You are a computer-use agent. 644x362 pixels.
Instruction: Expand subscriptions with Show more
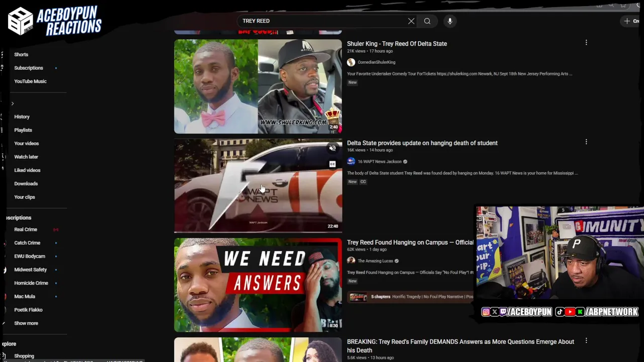click(26, 323)
